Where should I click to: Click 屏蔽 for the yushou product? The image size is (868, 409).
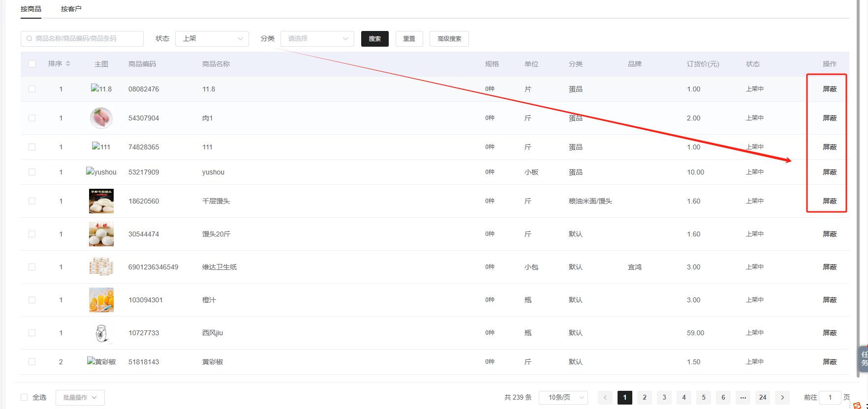pos(830,172)
